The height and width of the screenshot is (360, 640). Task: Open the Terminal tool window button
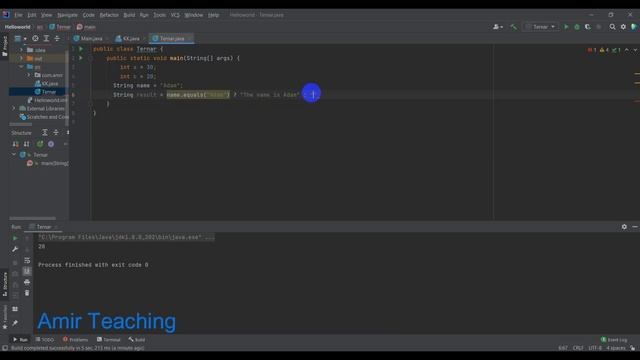click(x=109, y=340)
